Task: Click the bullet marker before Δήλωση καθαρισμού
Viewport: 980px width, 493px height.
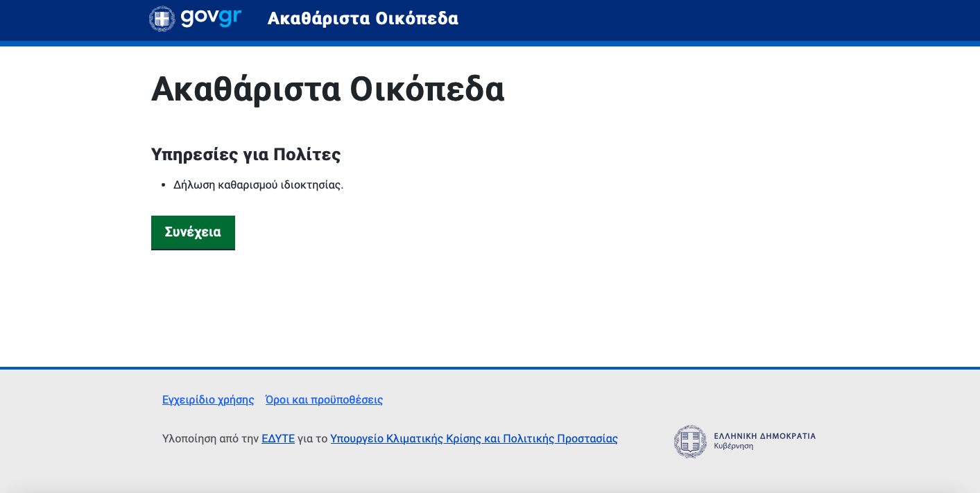Action: coord(164,185)
